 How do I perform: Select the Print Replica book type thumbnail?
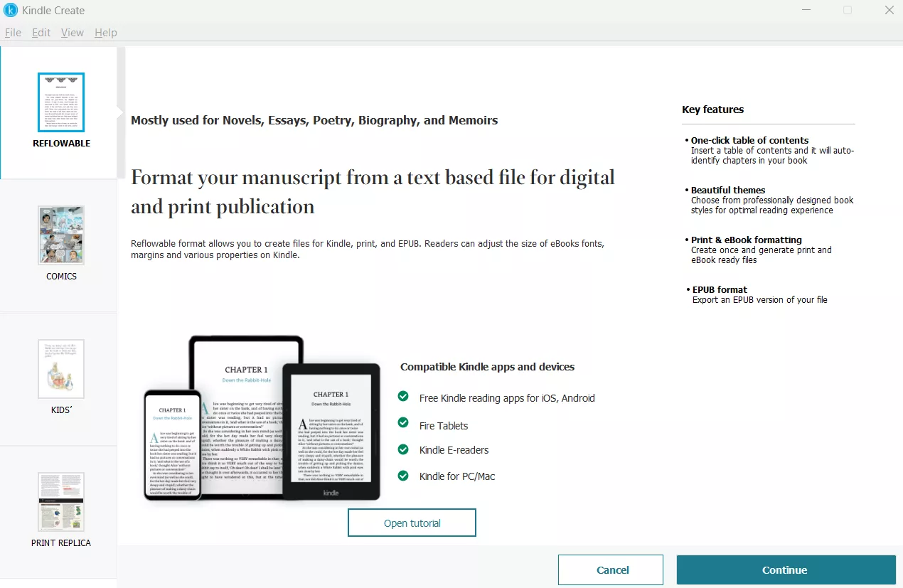61,502
